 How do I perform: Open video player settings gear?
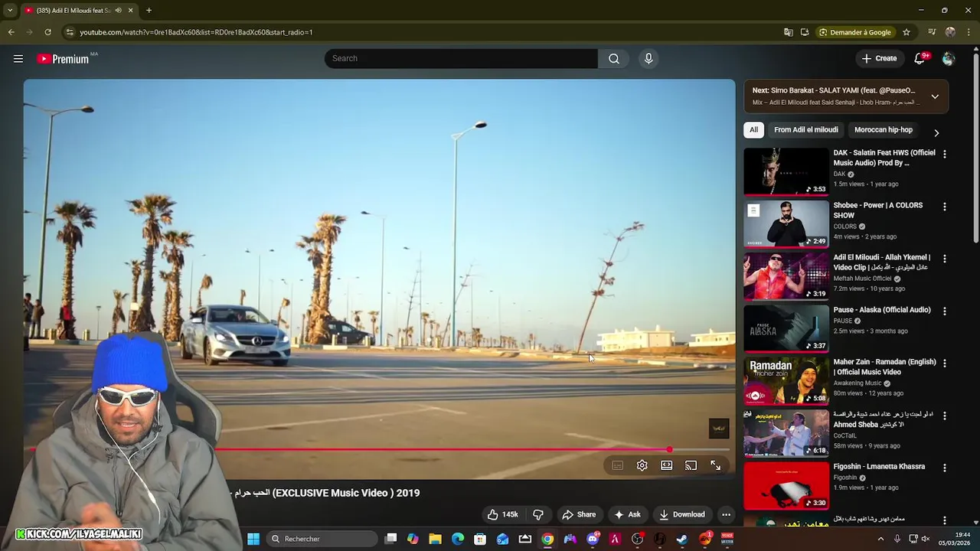point(642,465)
